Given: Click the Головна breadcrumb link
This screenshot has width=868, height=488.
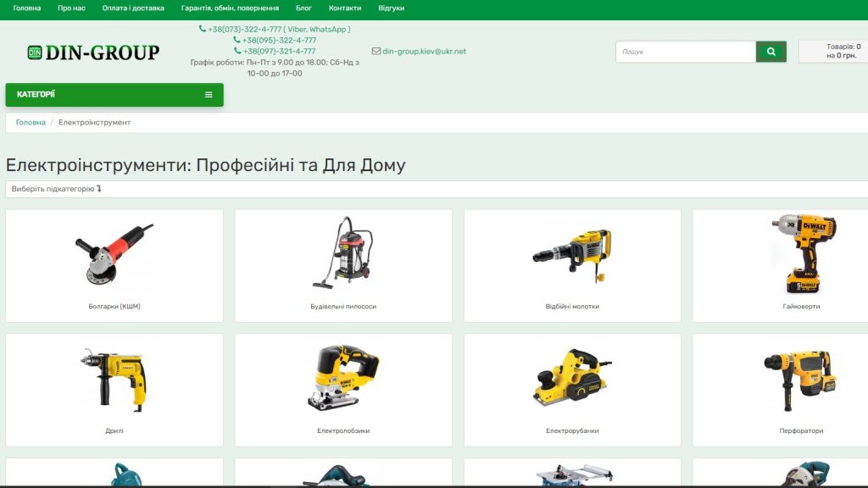Looking at the screenshot, I should click(31, 123).
